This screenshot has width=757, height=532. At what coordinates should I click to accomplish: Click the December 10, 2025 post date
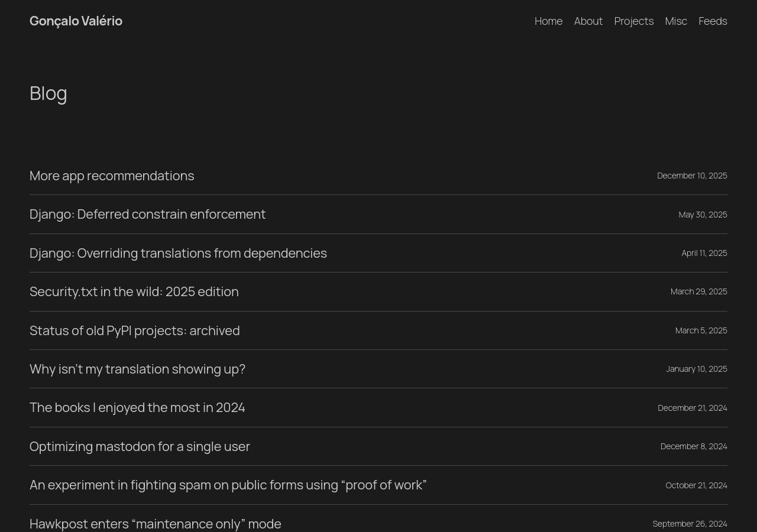tap(692, 176)
